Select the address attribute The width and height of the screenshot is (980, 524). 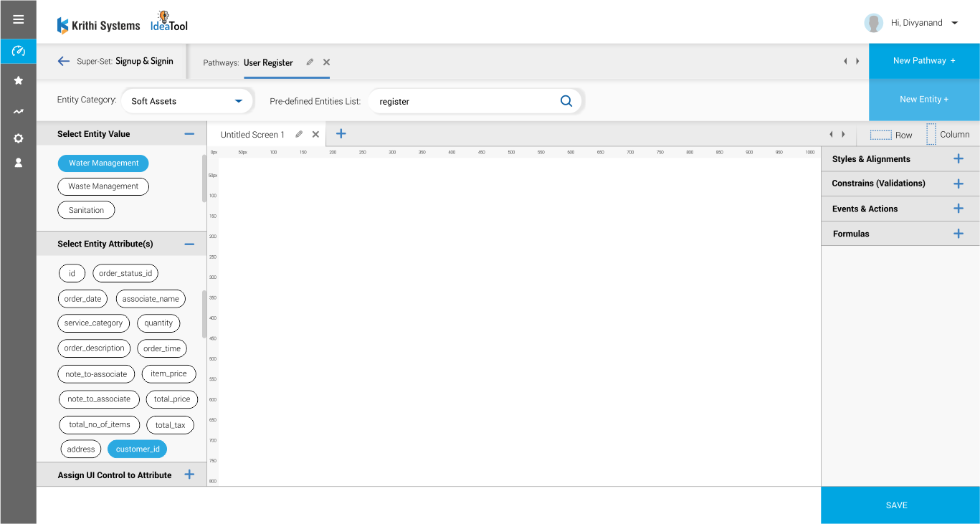tap(81, 449)
